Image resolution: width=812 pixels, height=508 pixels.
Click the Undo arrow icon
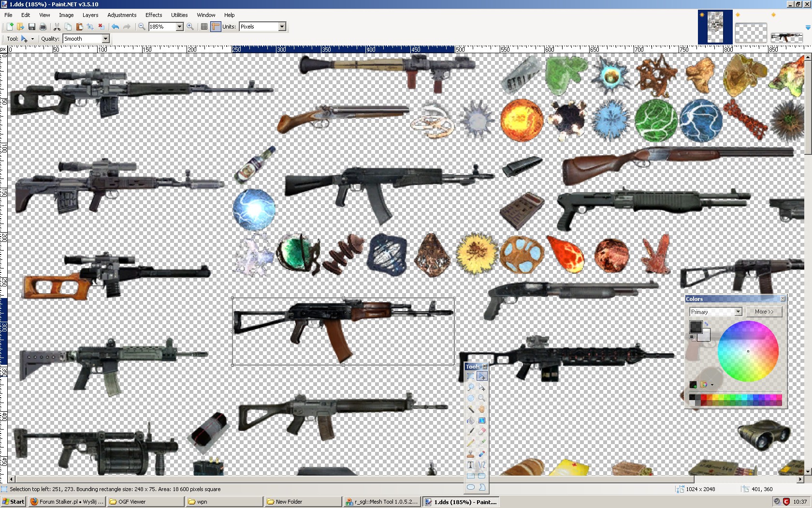pos(115,27)
